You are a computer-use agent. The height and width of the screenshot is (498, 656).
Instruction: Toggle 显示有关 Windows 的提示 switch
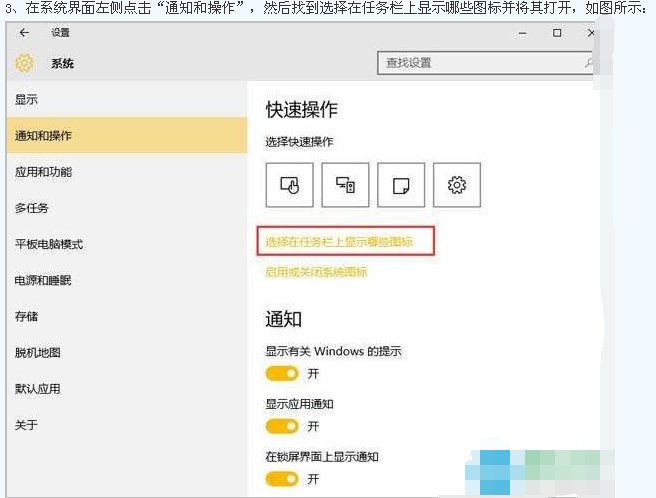(x=282, y=373)
